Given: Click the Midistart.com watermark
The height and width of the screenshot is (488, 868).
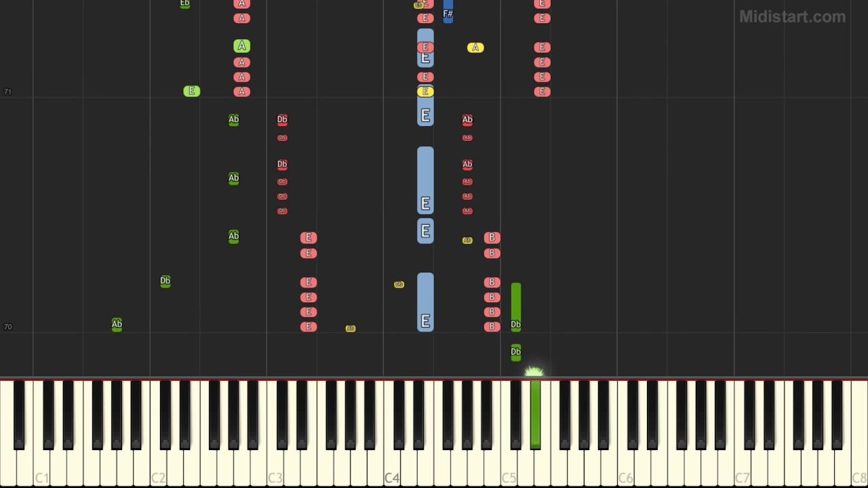Looking at the screenshot, I should click(792, 17).
